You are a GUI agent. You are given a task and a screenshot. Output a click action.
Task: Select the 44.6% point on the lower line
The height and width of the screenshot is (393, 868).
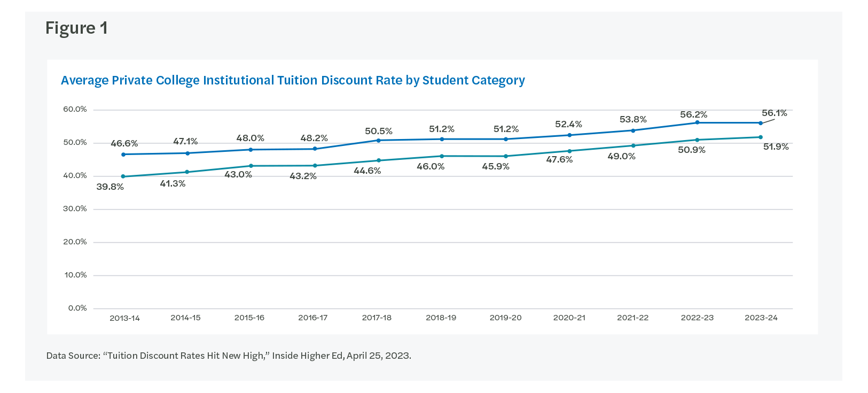tap(379, 160)
